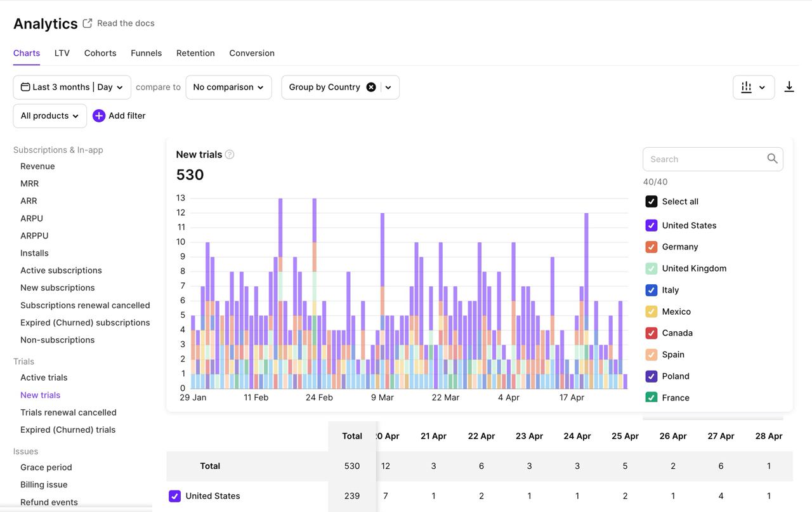The height and width of the screenshot is (512, 812).
Task: Toggle the Select all countries checkbox
Action: click(652, 201)
